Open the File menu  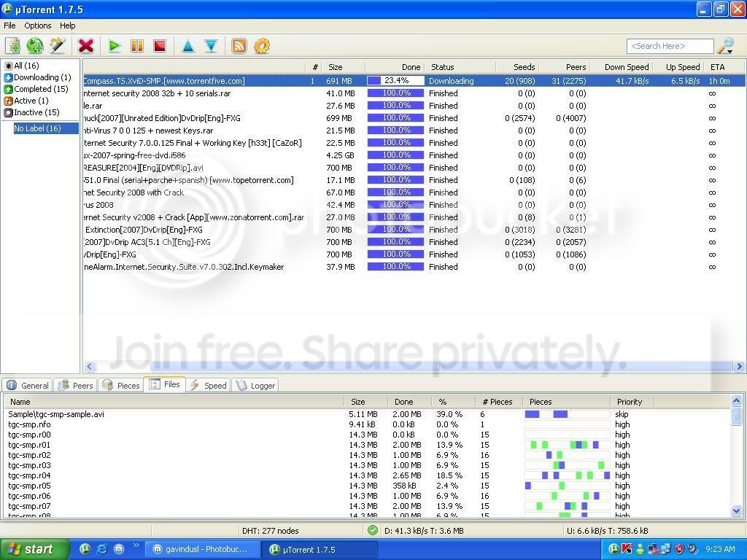point(9,26)
